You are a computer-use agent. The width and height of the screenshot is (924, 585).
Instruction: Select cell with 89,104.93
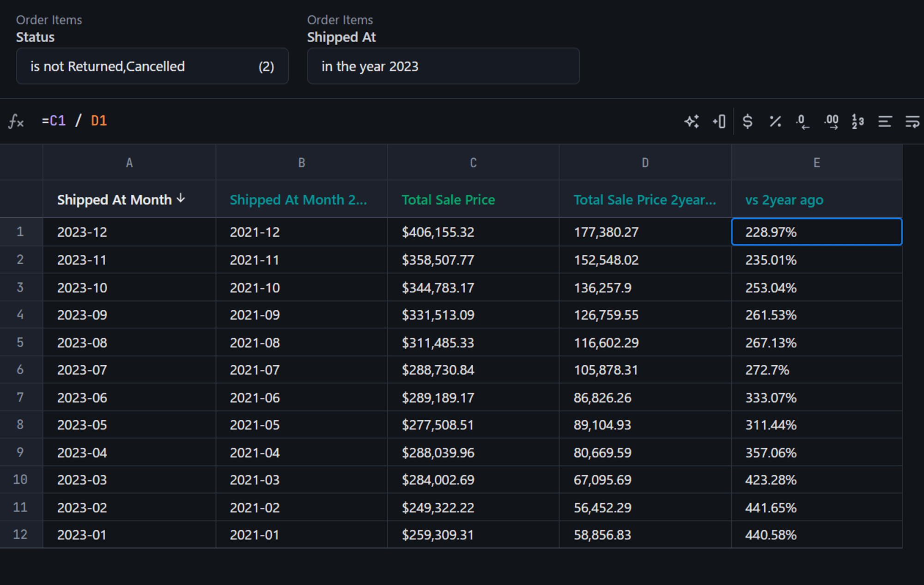tap(645, 425)
